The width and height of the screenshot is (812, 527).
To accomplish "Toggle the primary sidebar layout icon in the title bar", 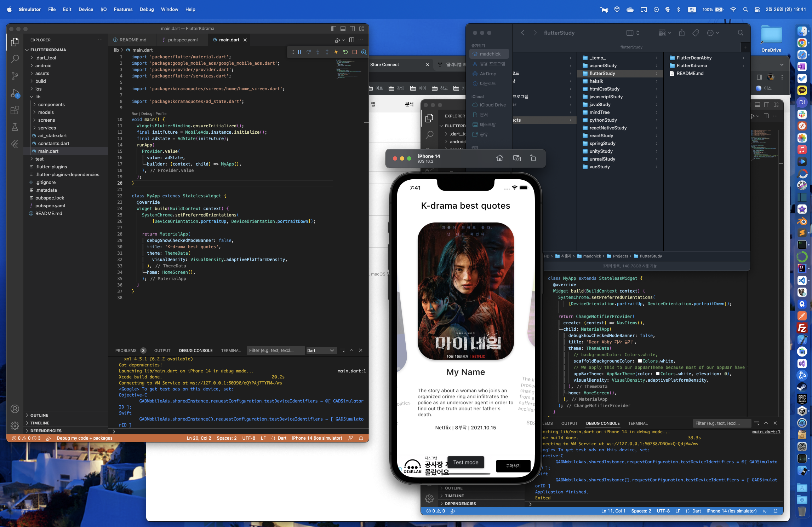I will pyautogui.click(x=333, y=29).
